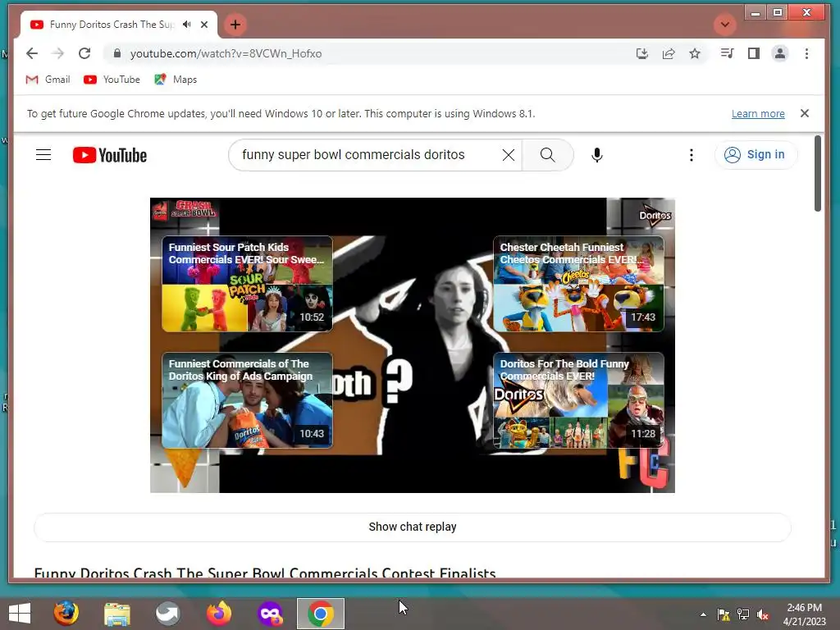Click the muted volume tray icon
This screenshot has height=630, width=840.
pos(763,614)
